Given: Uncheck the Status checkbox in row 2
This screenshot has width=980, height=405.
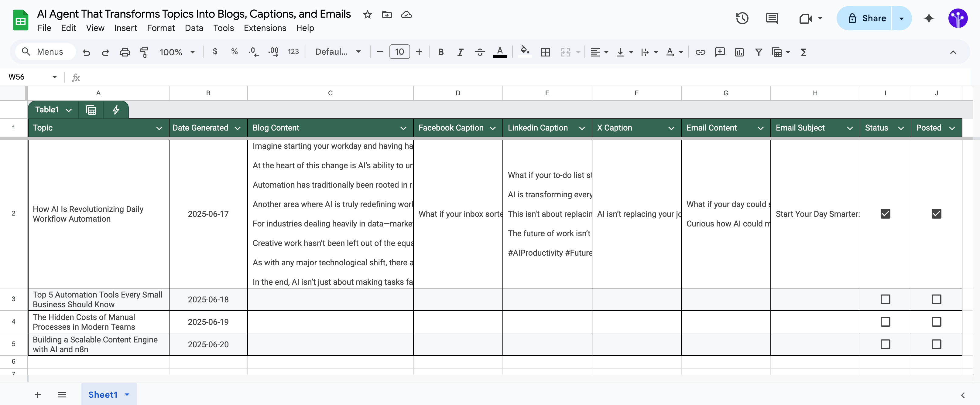Looking at the screenshot, I should click(885, 214).
